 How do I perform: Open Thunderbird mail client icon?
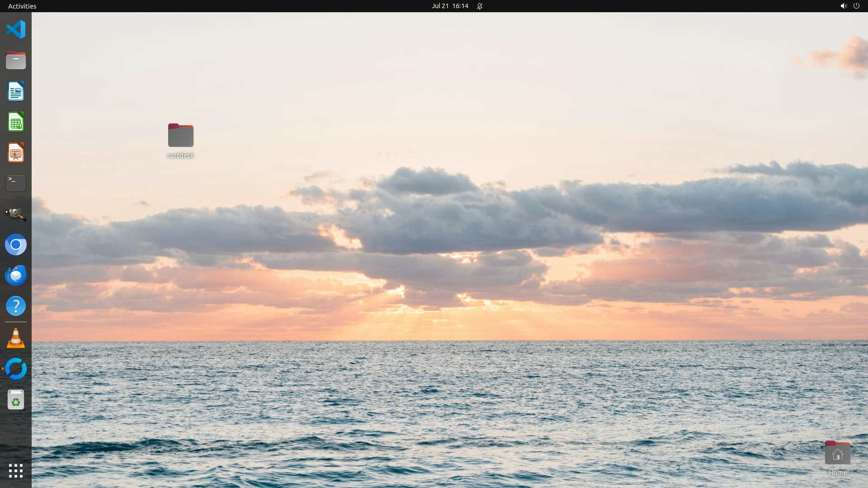point(16,276)
